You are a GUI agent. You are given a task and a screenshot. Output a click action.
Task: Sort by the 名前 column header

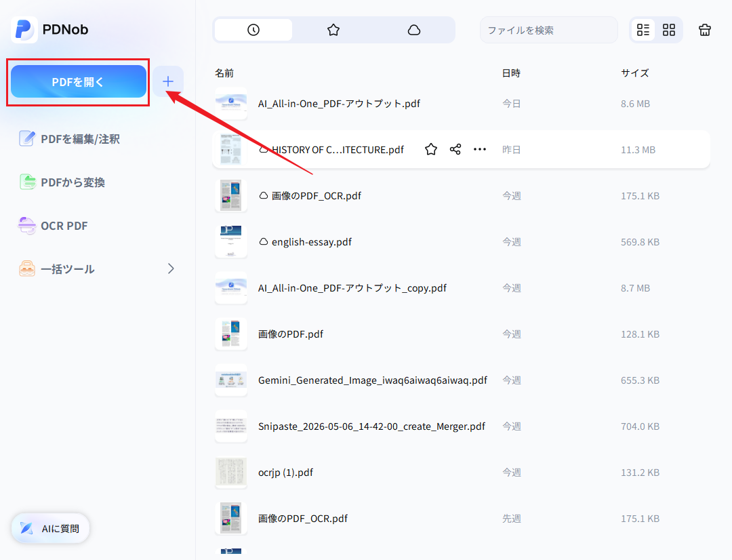tap(224, 73)
